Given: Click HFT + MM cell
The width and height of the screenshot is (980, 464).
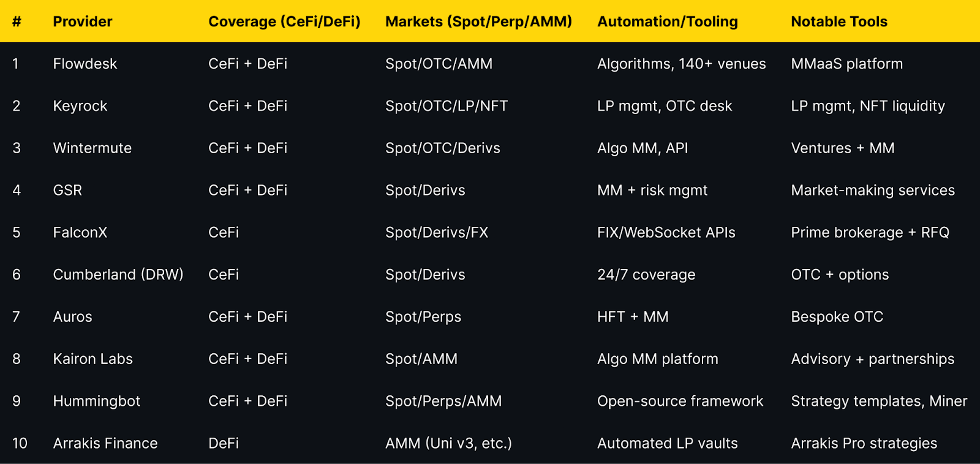Looking at the screenshot, I should point(633,317).
